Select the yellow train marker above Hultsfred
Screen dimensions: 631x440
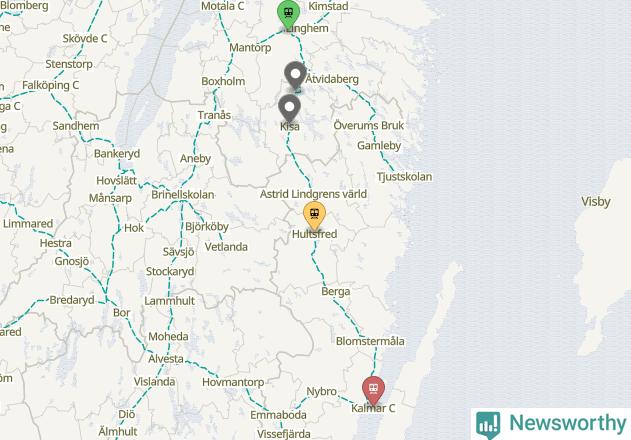point(314,216)
